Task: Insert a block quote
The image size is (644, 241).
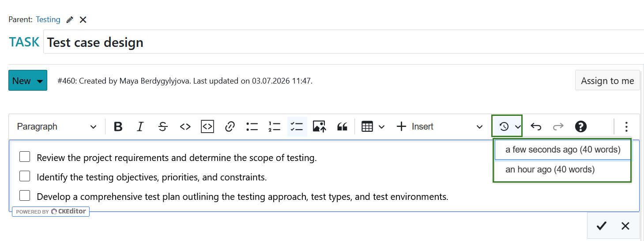Action: tap(342, 126)
